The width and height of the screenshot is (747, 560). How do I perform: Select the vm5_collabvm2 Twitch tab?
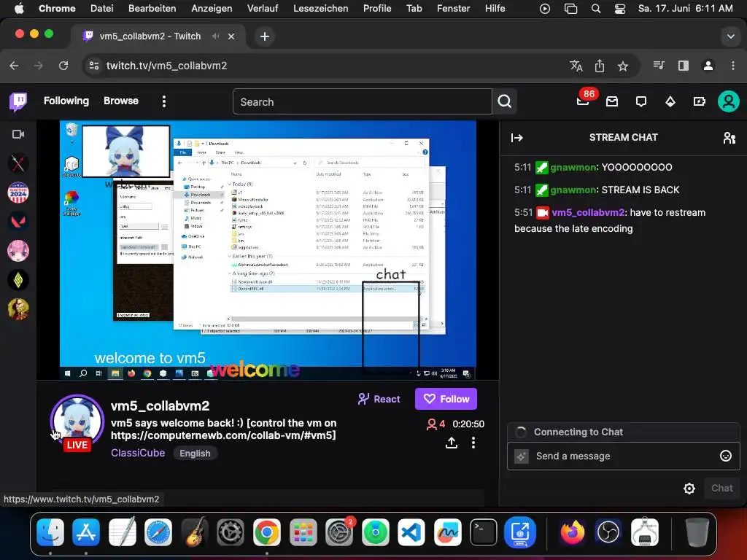[x=158, y=36]
